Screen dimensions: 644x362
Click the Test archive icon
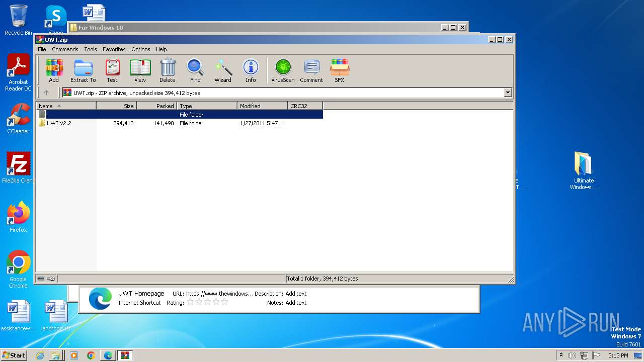click(x=112, y=70)
